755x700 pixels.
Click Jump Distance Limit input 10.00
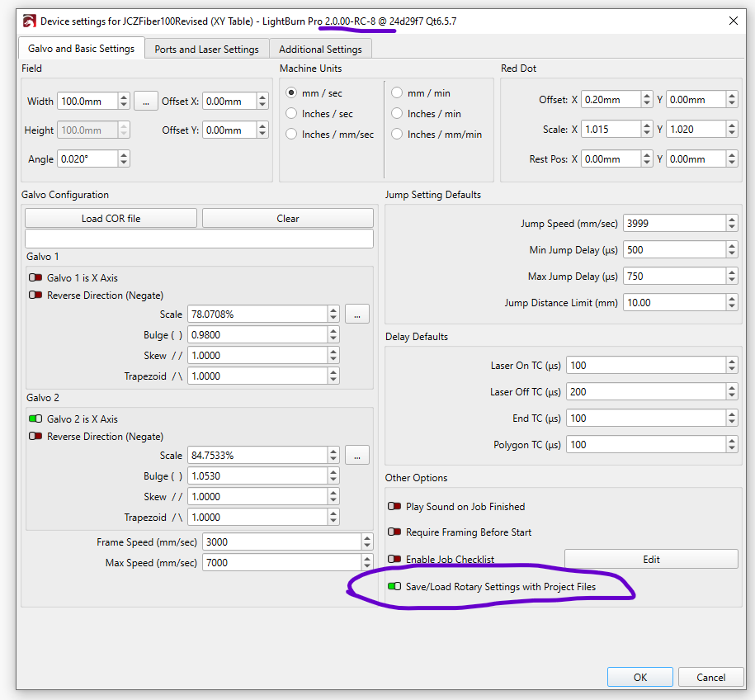click(675, 303)
